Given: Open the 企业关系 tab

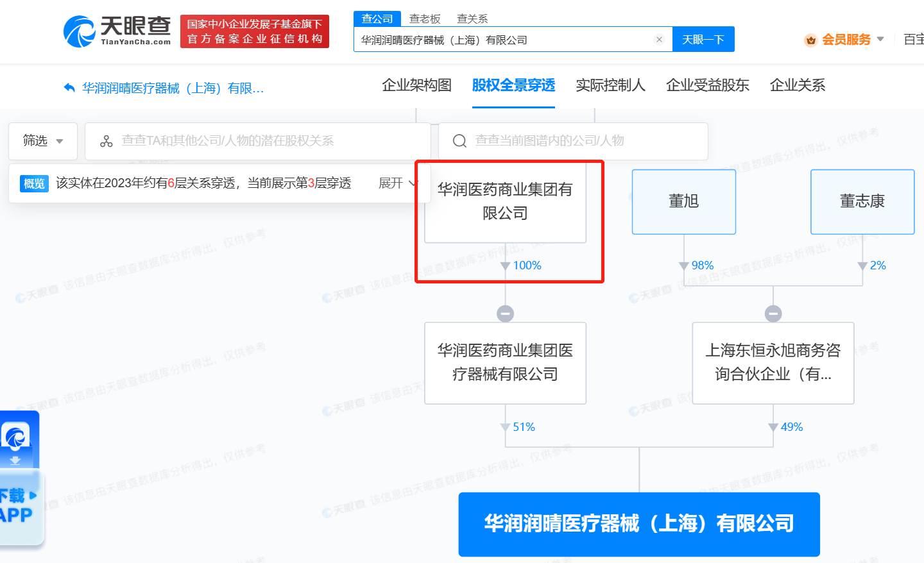Looking at the screenshot, I should pos(798,85).
